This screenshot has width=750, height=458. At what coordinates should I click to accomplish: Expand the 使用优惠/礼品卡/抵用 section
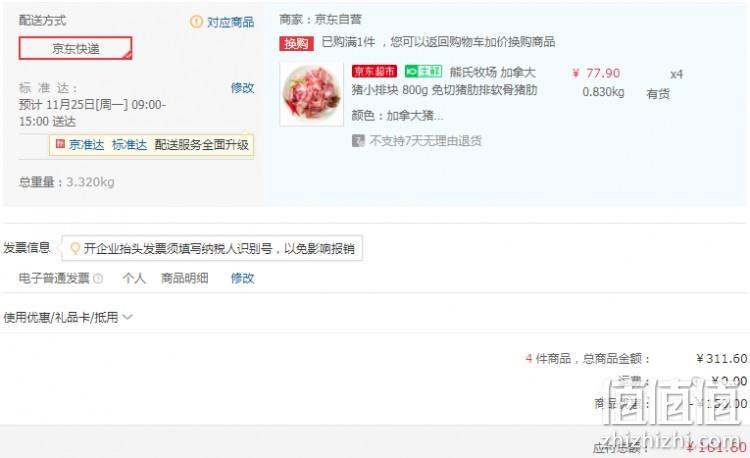(67, 317)
